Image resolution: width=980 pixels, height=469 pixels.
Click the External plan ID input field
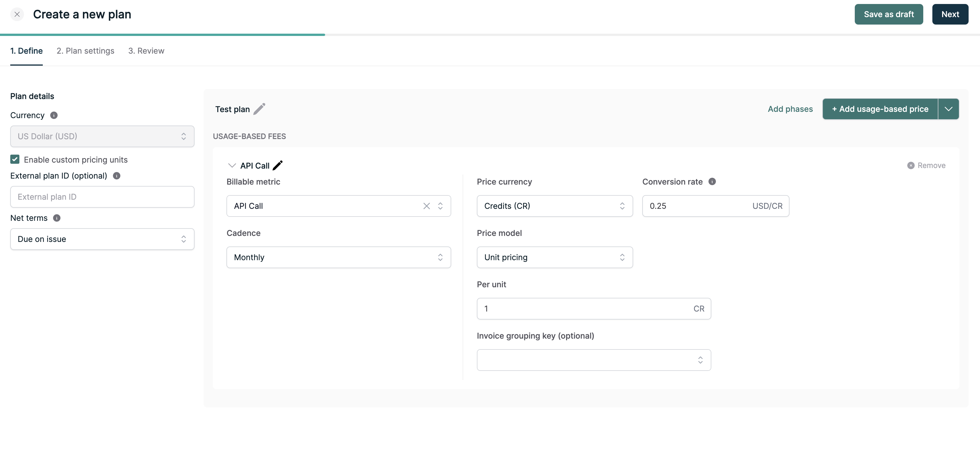pyautogui.click(x=102, y=197)
